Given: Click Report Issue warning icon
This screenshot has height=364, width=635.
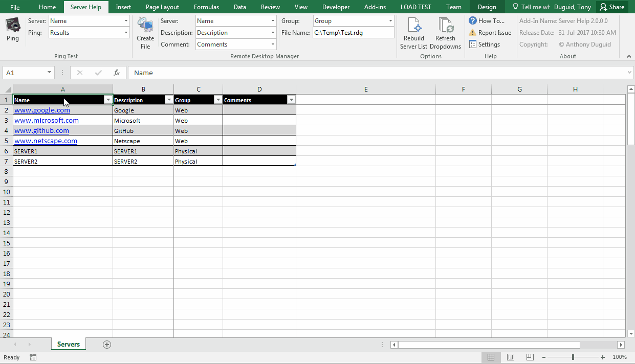Looking at the screenshot, I should pos(473,33).
